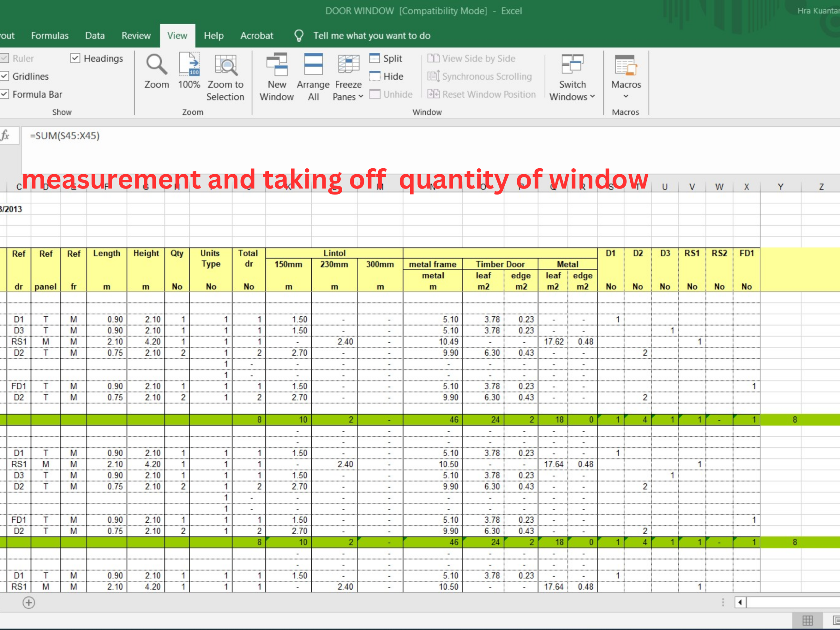The height and width of the screenshot is (630, 840).
Task: Add a new worksheet with the plus button
Action: click(29, 602)
